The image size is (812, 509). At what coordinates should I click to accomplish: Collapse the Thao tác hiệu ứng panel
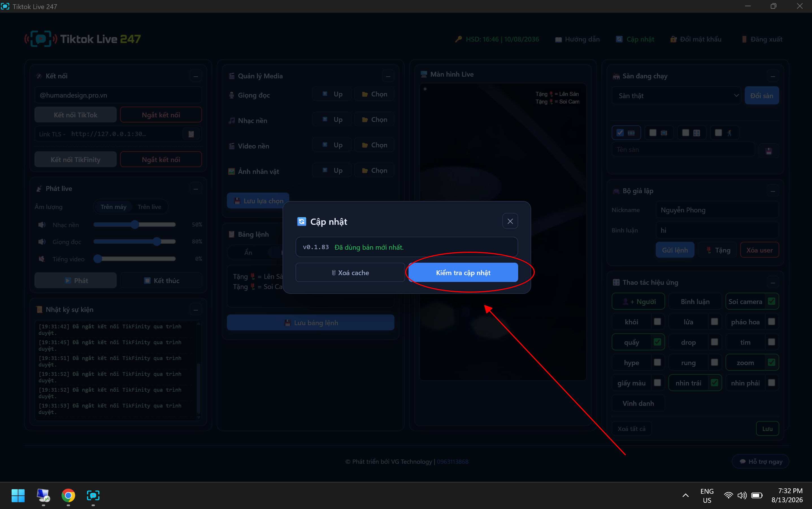pyautogui.click(x=773, y=282)
